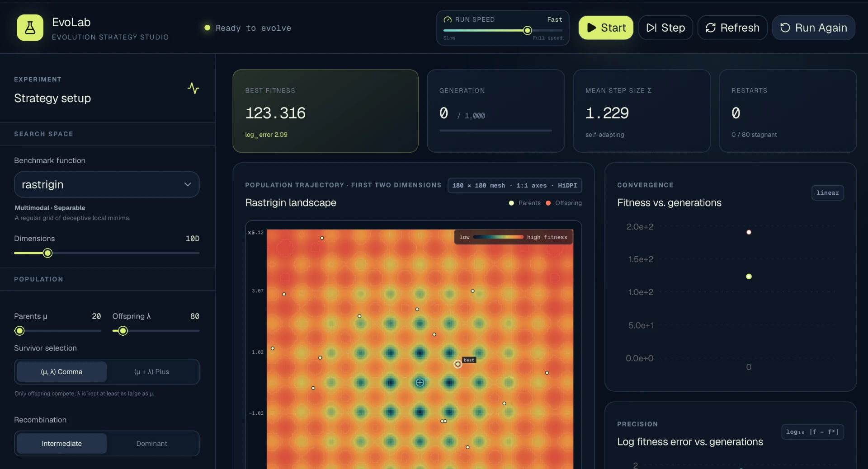Click the 10D dimensions value
Viewport: 868px width, 469px height.
[x=193, y=239]
